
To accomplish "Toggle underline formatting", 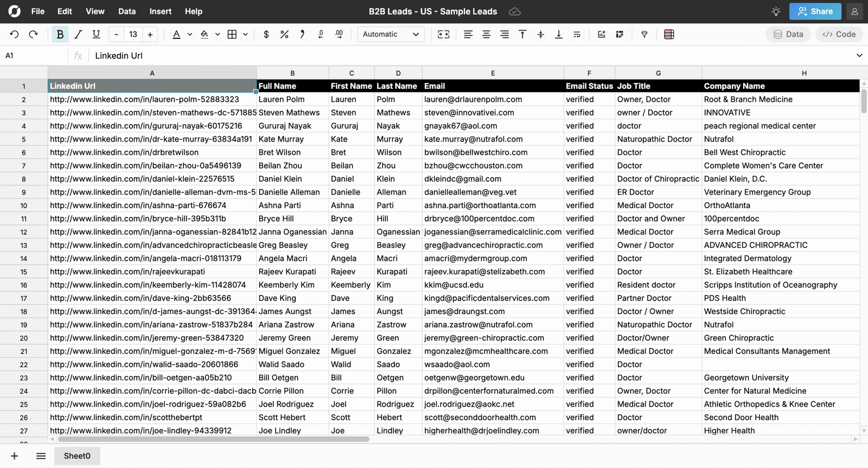I will [x=96, y=34].
